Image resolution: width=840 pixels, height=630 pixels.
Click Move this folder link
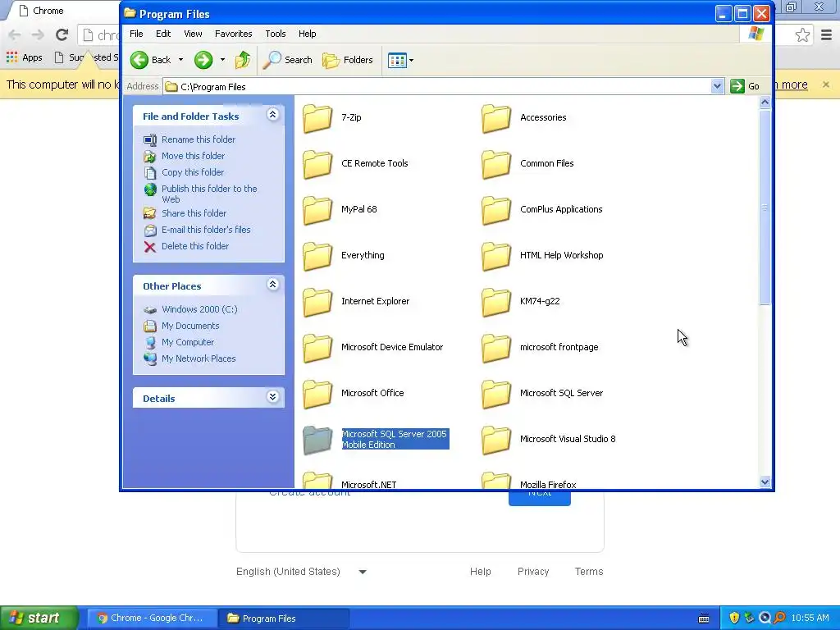(x=194, y=156)
